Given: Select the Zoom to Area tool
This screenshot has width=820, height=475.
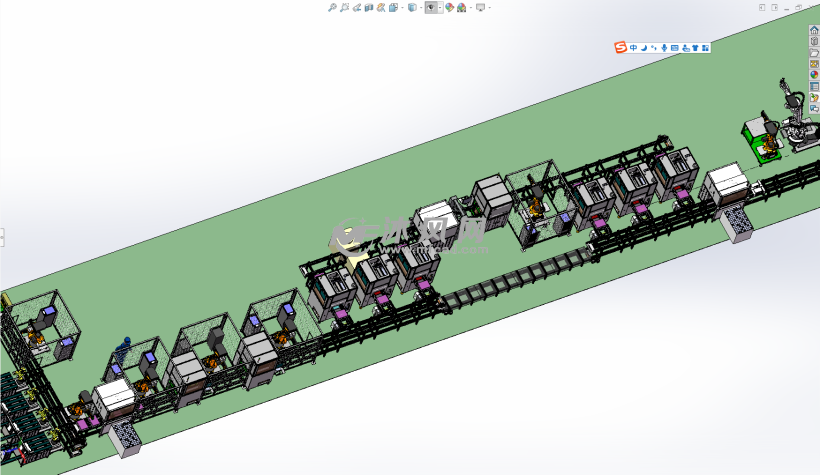Looking at the screenshot, I should 344,7.
